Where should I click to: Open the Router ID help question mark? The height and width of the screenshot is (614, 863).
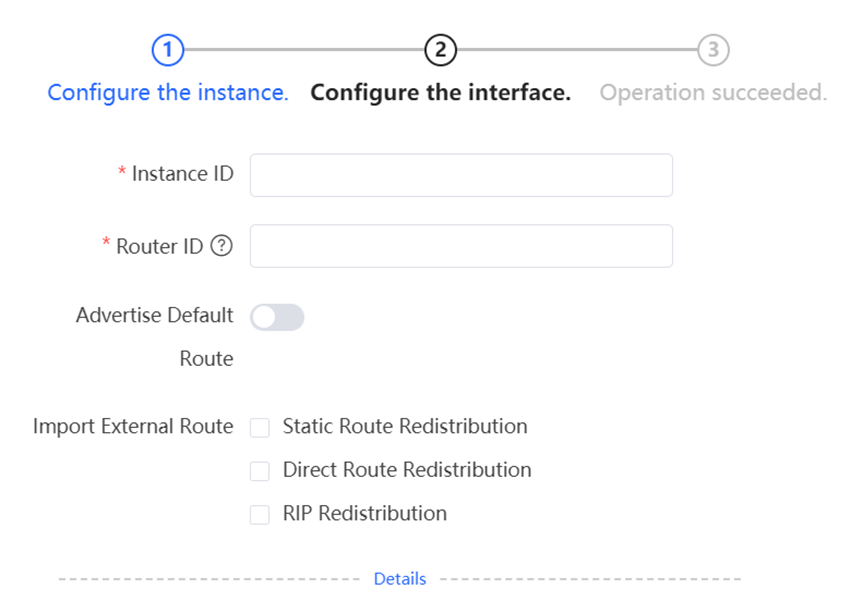pyautogui.click(x=222, y=245)
